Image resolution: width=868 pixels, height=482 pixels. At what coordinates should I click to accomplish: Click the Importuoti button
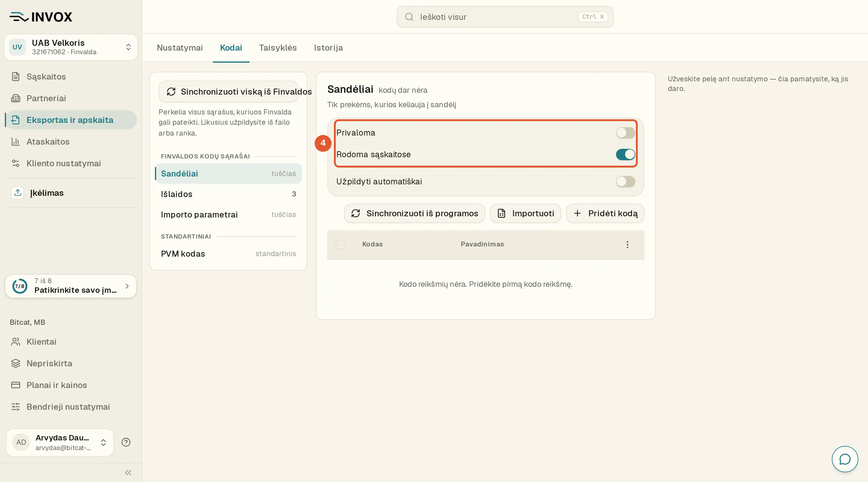pyautogui.click(x=525, y=213)
